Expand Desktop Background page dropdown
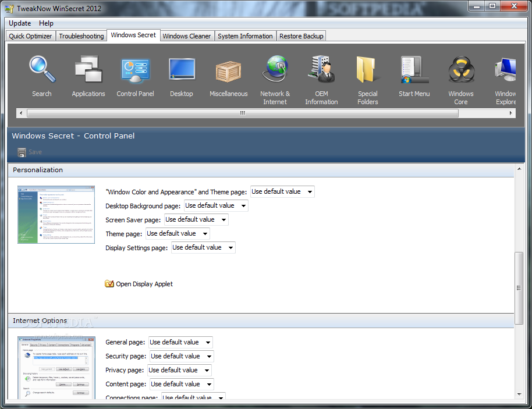The width and height of the screenshot is (532, 409). (x=216, y=205)
